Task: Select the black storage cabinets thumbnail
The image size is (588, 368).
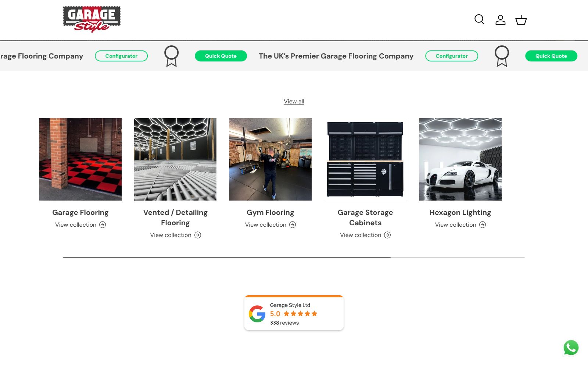Action: point(365,159)
